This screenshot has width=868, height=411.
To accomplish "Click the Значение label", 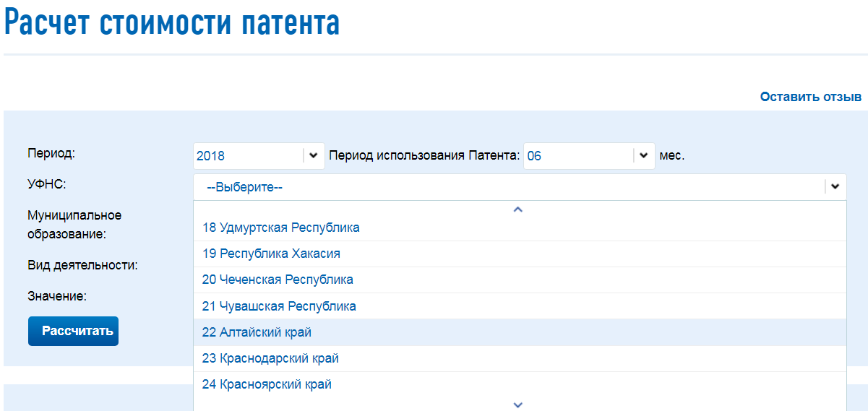I will click(57, 296).
